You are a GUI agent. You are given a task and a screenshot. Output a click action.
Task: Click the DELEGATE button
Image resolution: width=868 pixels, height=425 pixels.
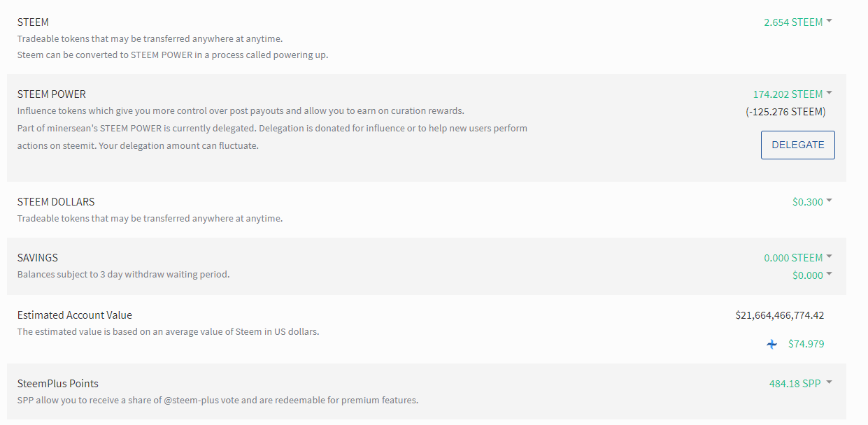(x=797, y=145)
